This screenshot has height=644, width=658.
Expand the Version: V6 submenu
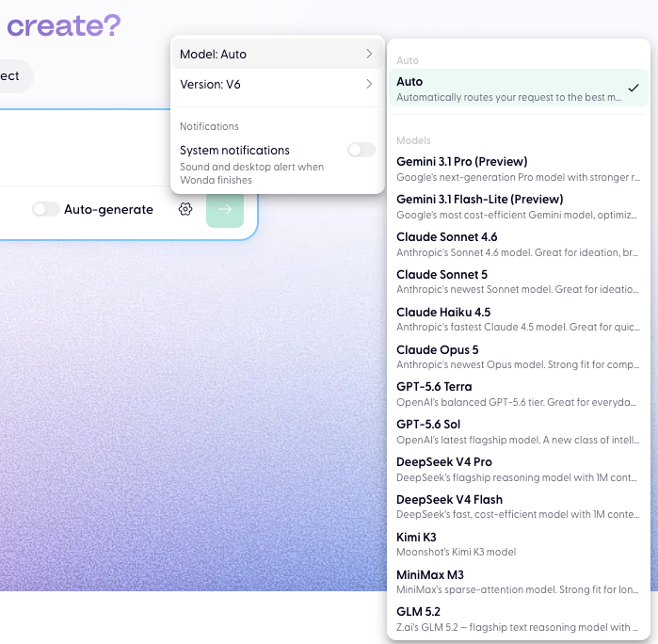tap(277, 85)
